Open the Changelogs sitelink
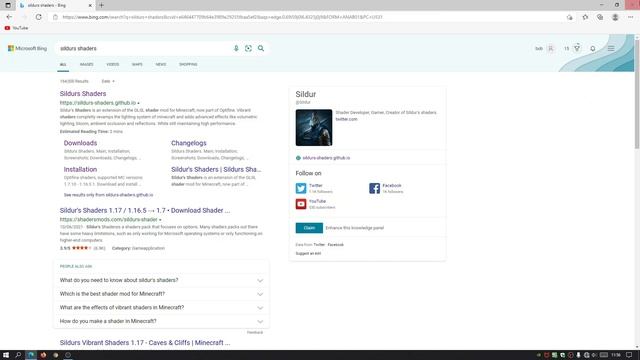This screenshot has height=360, width=640. [189, 143]
